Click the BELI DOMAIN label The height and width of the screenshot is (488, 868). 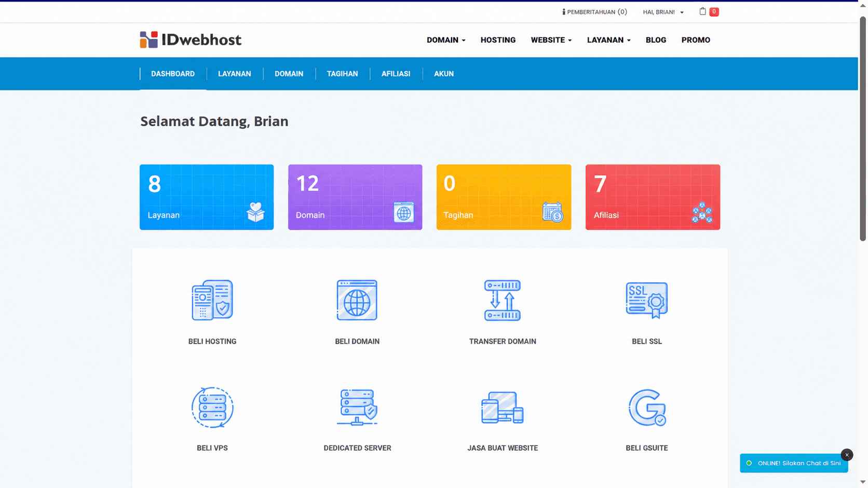point(357,341)
